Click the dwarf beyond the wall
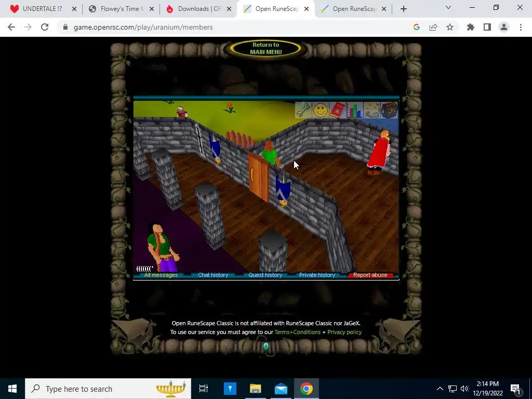 182,112
